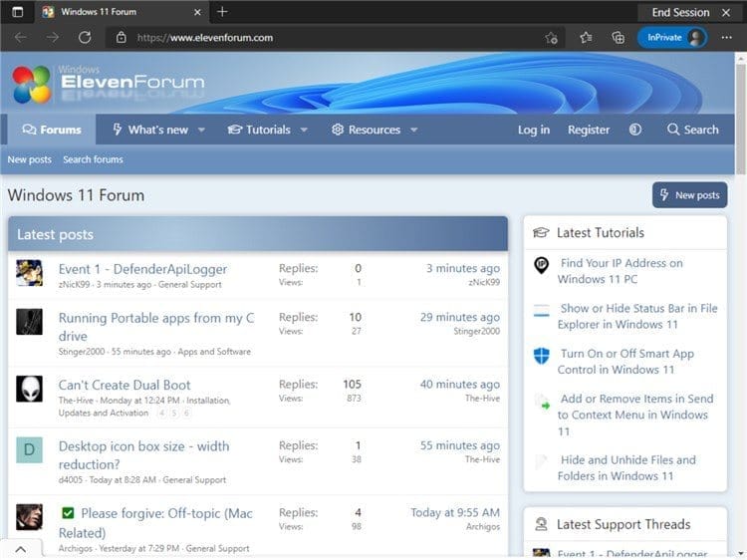Toggle the dark/light style icon
The height and width of the screenshot is (560, 747).
[x=635, y=130]
